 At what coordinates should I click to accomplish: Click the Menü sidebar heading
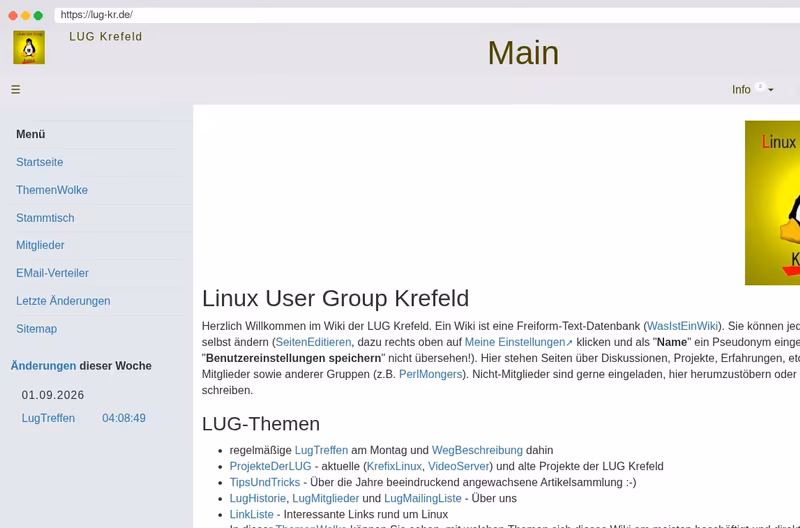(x=31, y=134)
